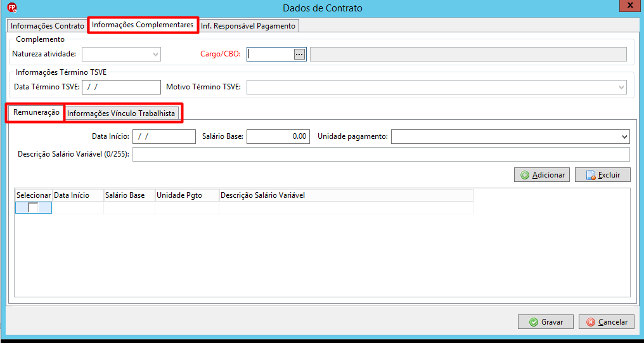Click Descrição Salário Variável column header
Screen dimensions: 644x343
(x=346, y=195)
